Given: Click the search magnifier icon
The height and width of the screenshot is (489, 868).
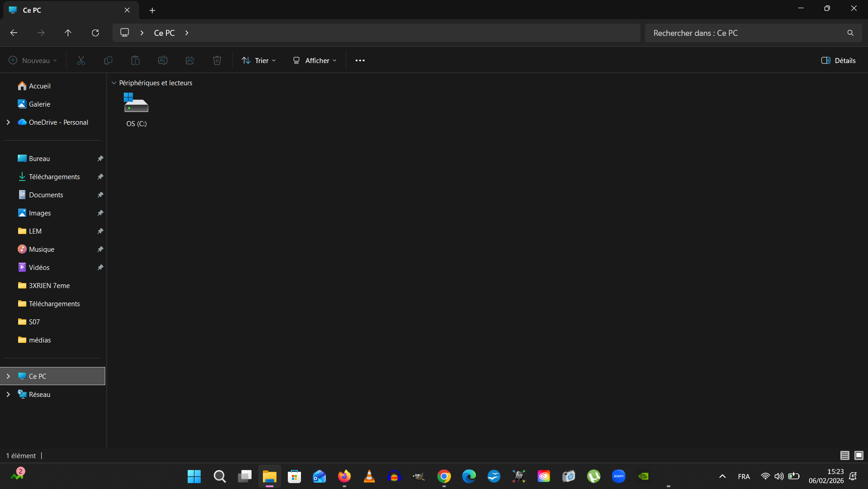Looking at the screenshot, I should tap(850, 33).
